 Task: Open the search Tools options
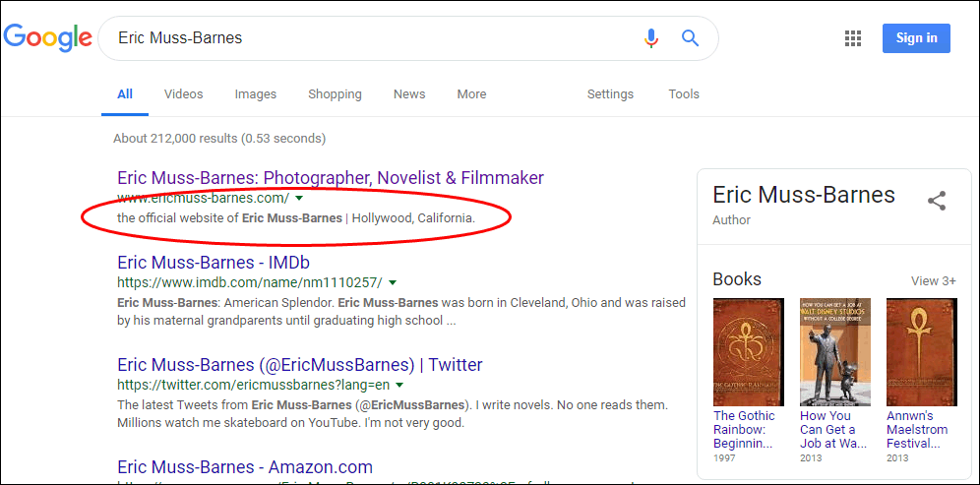pyautogui.click(x=684, y=94)
